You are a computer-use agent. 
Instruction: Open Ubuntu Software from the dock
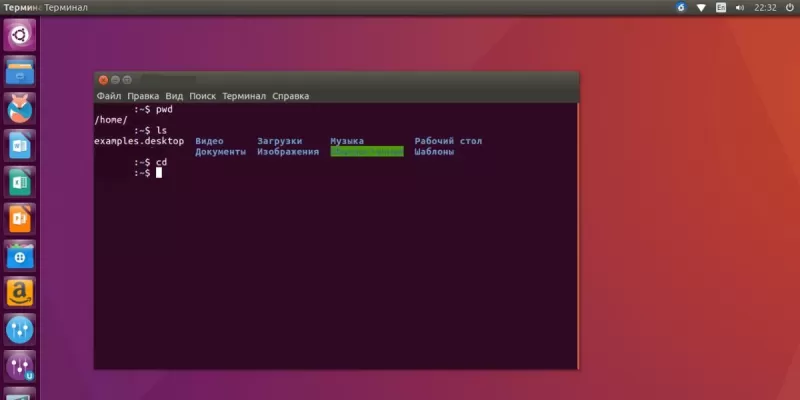tap(20, 256)
